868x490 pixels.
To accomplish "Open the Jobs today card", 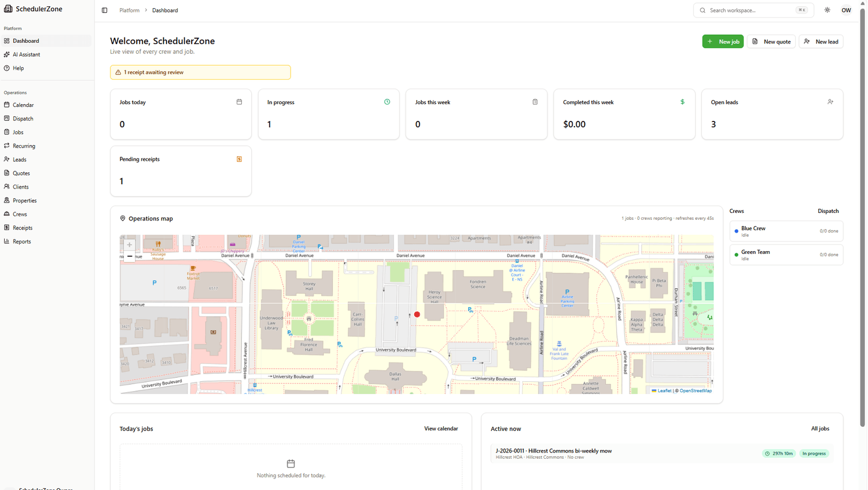I will coord(181,114).
